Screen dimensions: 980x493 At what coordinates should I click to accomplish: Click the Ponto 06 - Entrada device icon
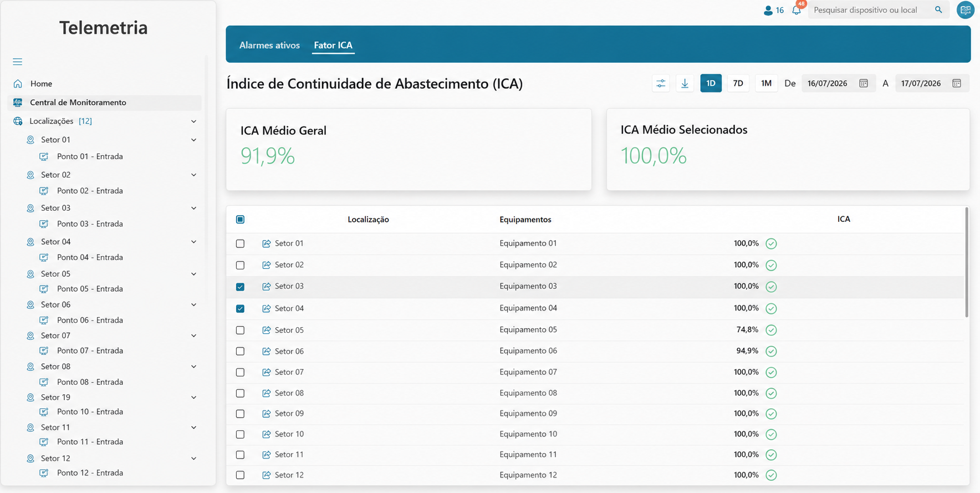(x=44, y=321)
